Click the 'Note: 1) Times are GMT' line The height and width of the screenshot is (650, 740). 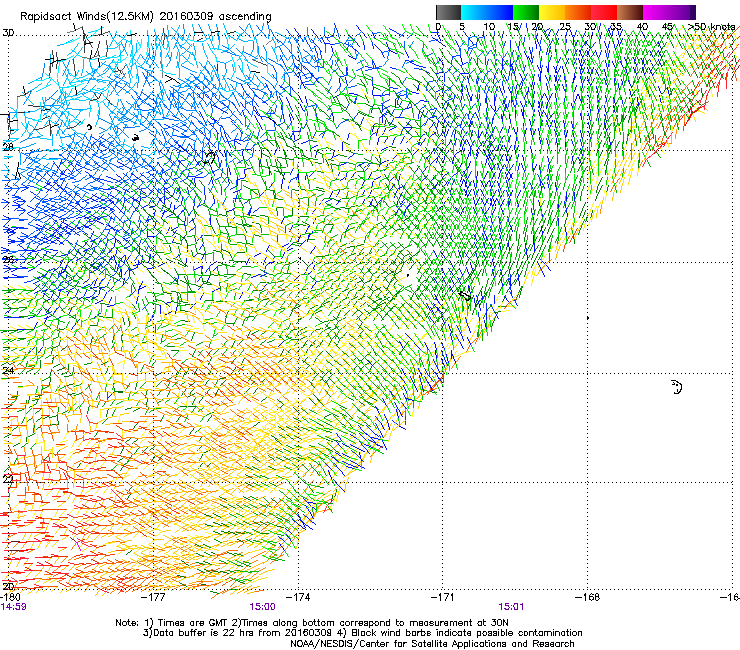tap(312, 623)
